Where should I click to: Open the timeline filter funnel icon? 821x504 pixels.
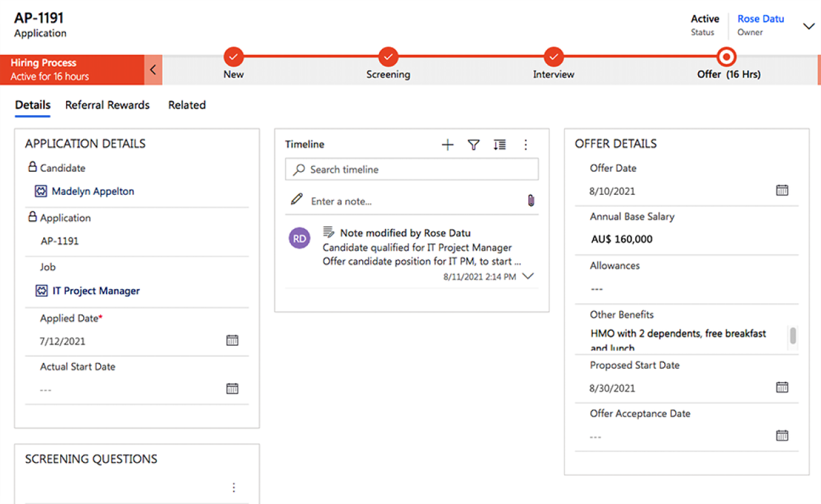click(474, 145)
